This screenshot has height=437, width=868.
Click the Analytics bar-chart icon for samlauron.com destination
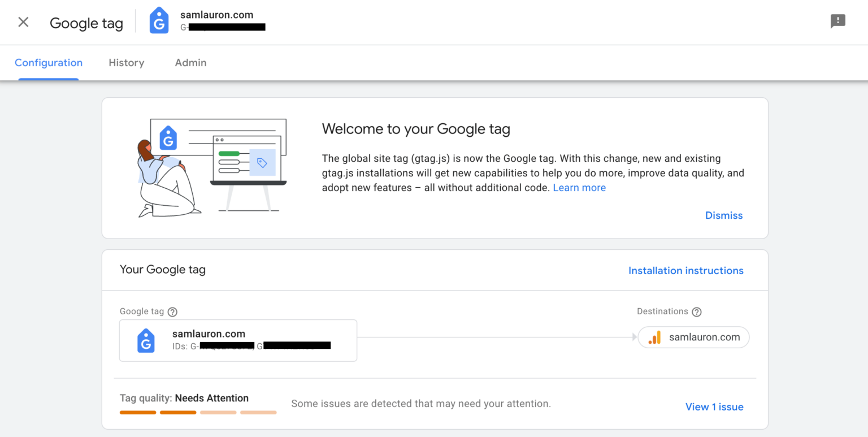[x=654, y=337]
